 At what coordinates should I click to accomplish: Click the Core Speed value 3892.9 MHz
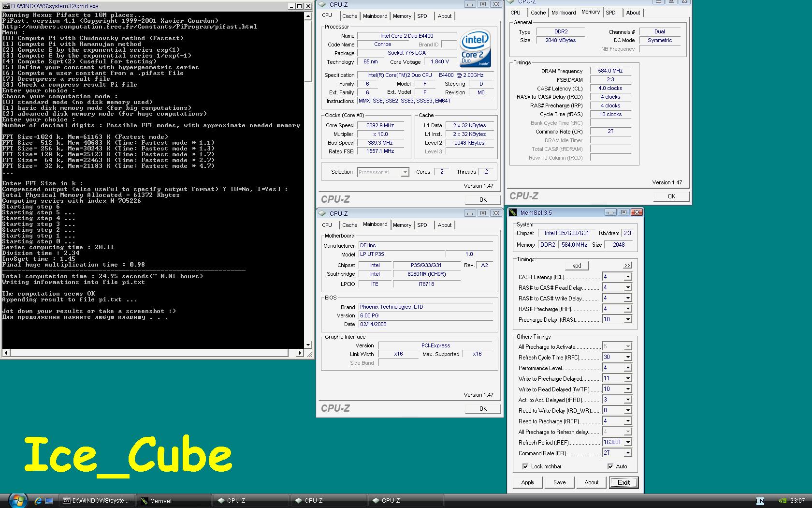coord(380,125)
